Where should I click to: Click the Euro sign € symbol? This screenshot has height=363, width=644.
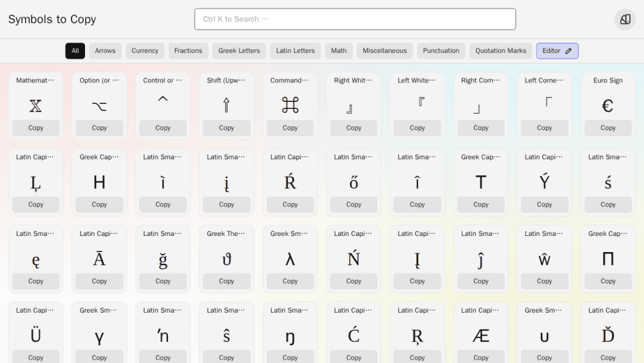pos(608,106)
